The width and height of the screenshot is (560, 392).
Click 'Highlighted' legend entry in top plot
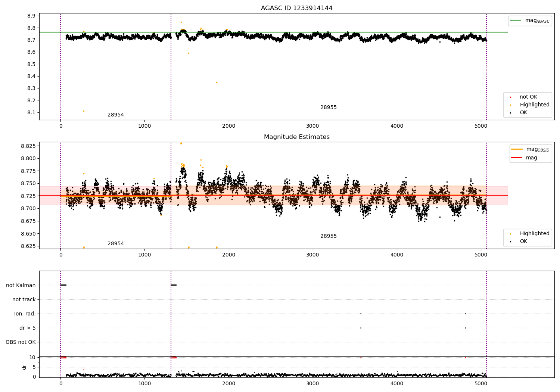click(530, 105)
